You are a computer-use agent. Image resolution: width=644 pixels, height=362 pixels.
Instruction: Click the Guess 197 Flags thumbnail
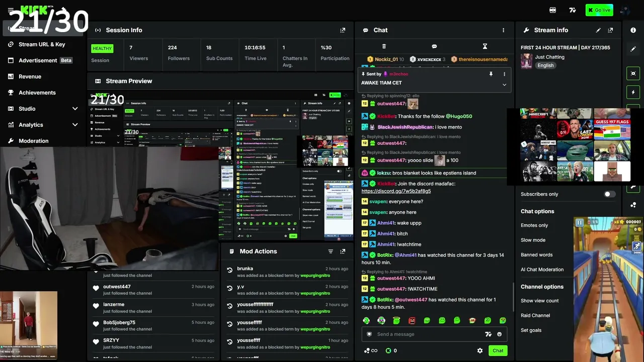(x=612, y=130)
